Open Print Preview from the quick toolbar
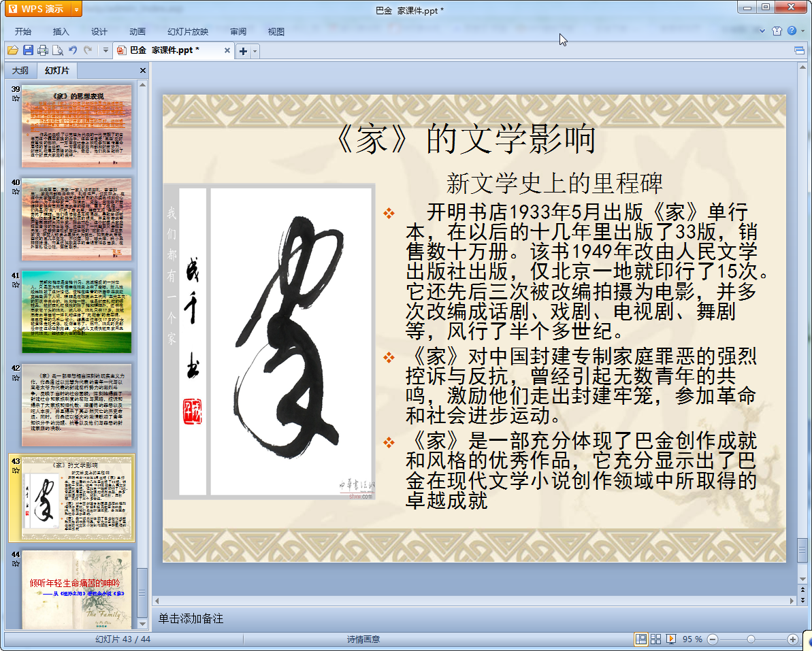The width and height of the screenshot is (812, 651). [58, 50]
